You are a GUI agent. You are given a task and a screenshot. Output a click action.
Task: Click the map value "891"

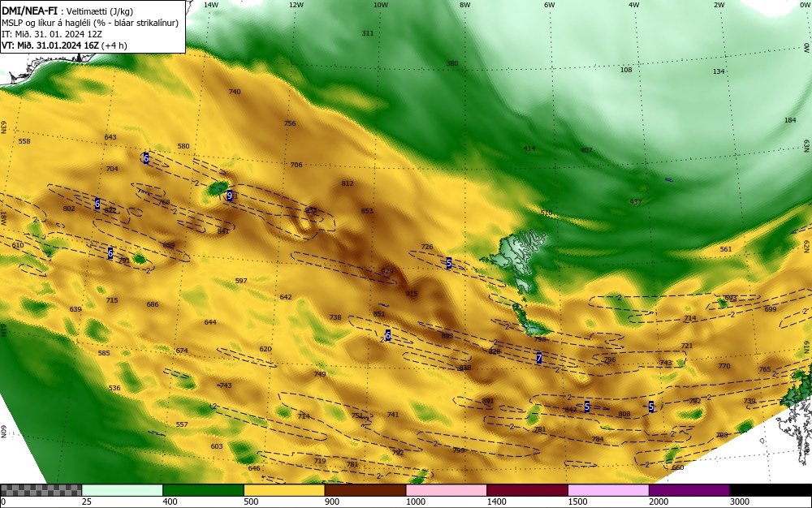488,401
